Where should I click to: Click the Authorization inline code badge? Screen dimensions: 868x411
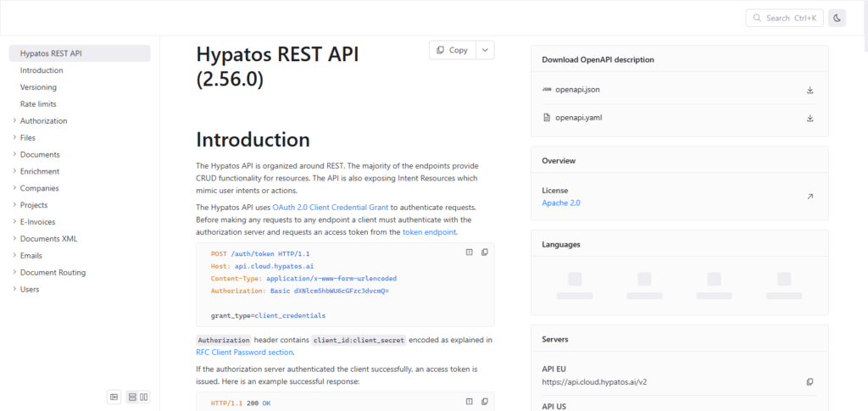[x=224, y=340]
